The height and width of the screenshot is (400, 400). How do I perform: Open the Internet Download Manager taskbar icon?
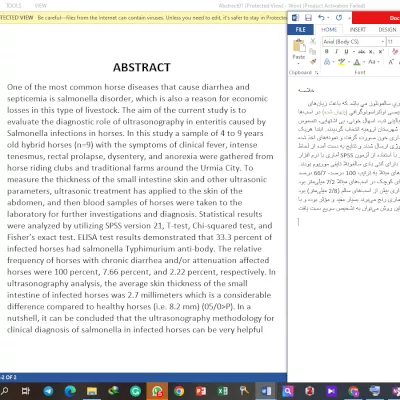coord(114,391)
